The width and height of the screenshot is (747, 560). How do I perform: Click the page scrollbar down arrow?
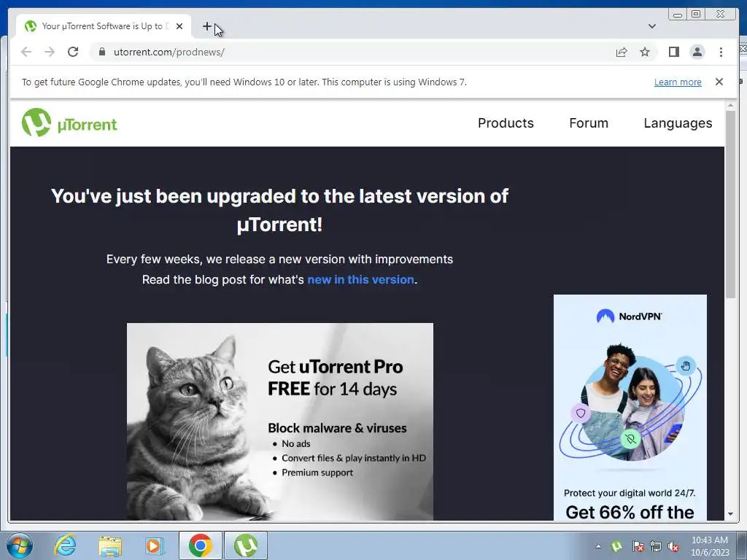tap(730, 514)
